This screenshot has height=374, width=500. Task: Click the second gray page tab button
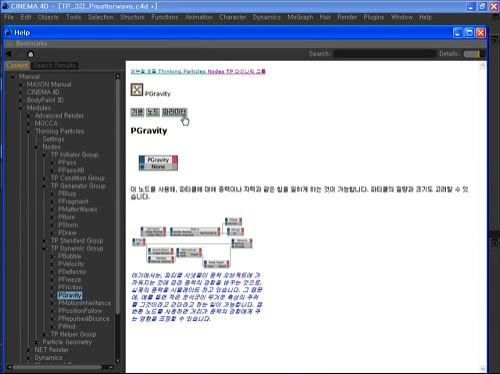coord(153,112)
